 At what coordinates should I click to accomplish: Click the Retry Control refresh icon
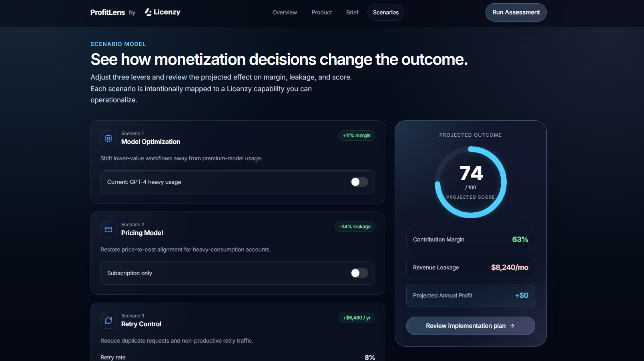click(108, 321)
